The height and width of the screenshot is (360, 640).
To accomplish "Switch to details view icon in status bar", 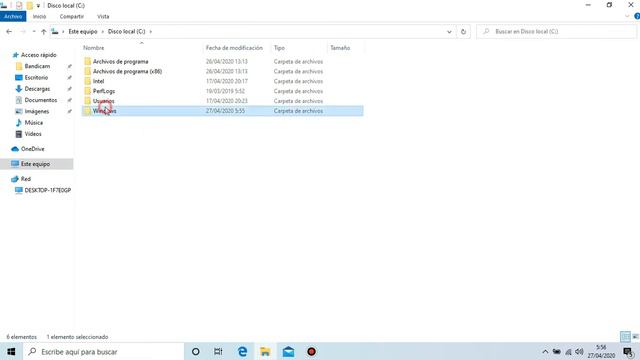I will pos(625,337).
